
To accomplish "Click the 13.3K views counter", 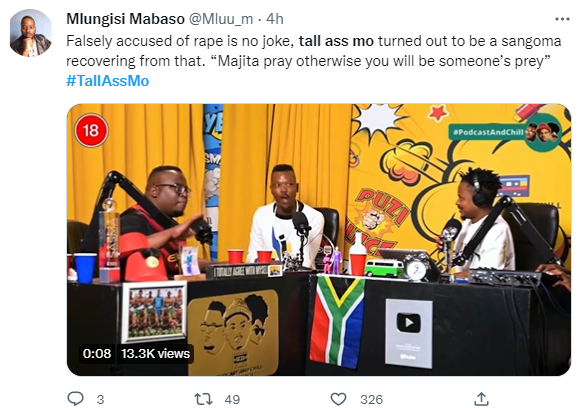I will click(155, 353).
